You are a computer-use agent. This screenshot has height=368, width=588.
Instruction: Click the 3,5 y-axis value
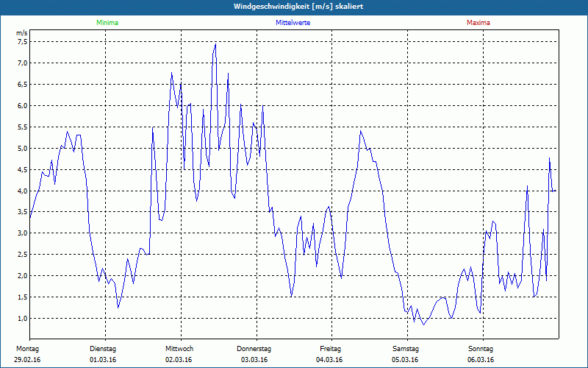coord(23,212)
